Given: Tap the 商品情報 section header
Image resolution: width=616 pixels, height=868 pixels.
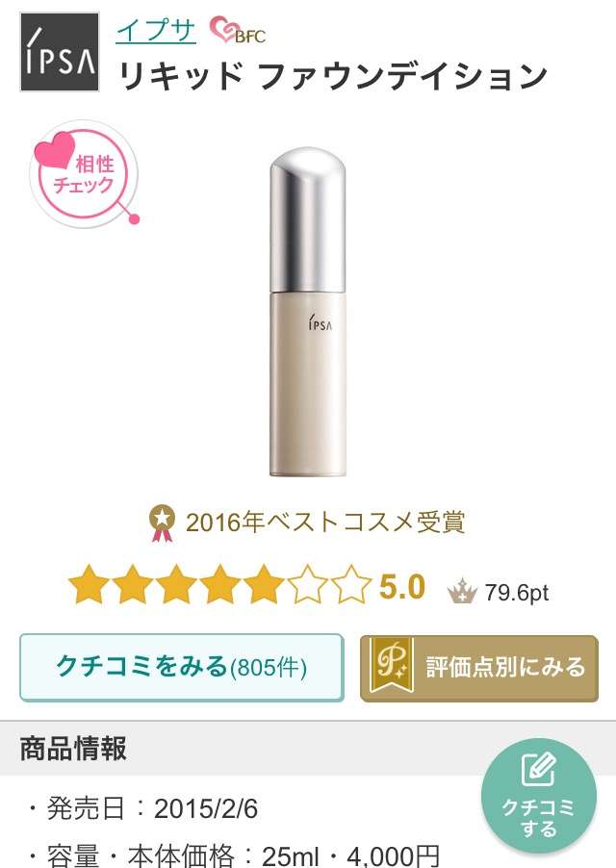Looking at the screenshot, I should 73,749.
